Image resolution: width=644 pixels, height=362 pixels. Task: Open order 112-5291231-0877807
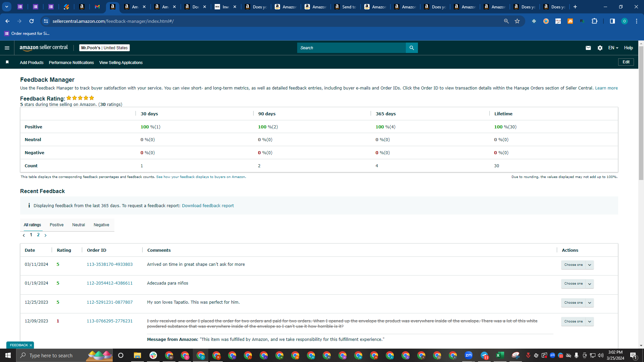(x=110, y=302)
